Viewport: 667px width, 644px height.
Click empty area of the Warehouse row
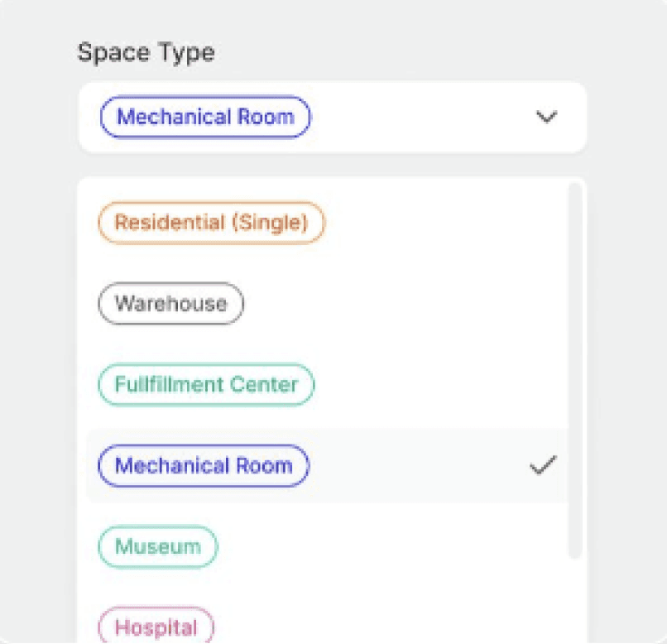[x=397, y=303]
